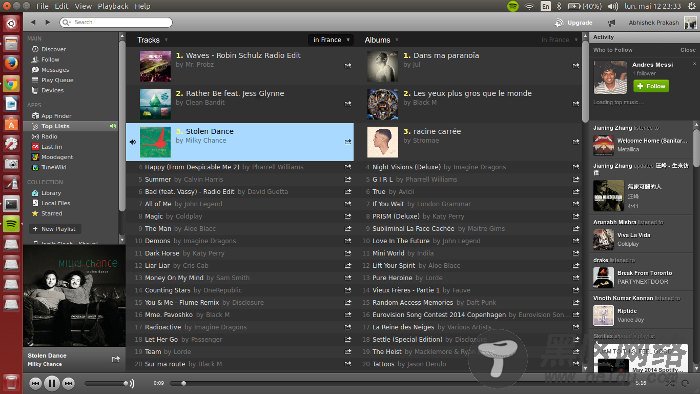
Task: Open the Albums In France country dropdown
Action: click(x=559, y=40)
